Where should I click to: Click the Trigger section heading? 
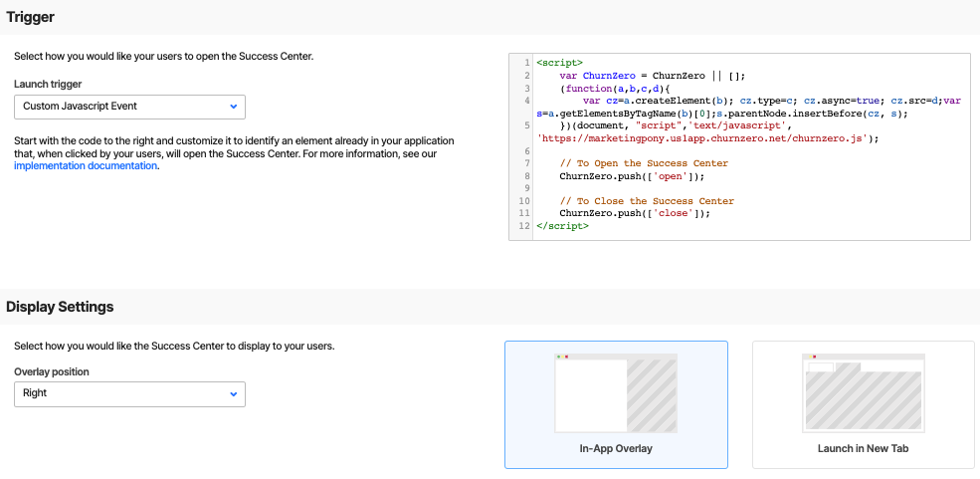point(30,18)
